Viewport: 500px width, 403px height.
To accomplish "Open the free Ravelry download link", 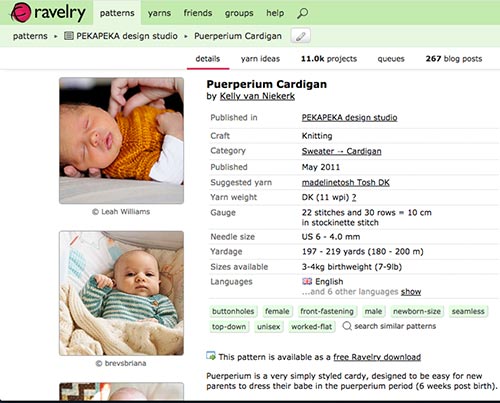I will (x=377, y=357).
